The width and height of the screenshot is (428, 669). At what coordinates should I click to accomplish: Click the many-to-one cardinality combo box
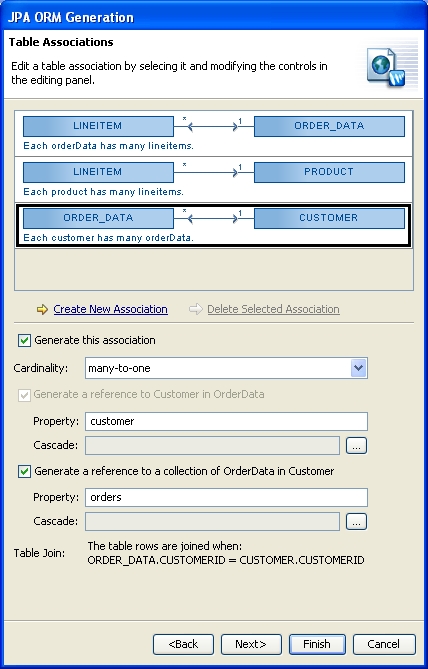coord(226,368)
